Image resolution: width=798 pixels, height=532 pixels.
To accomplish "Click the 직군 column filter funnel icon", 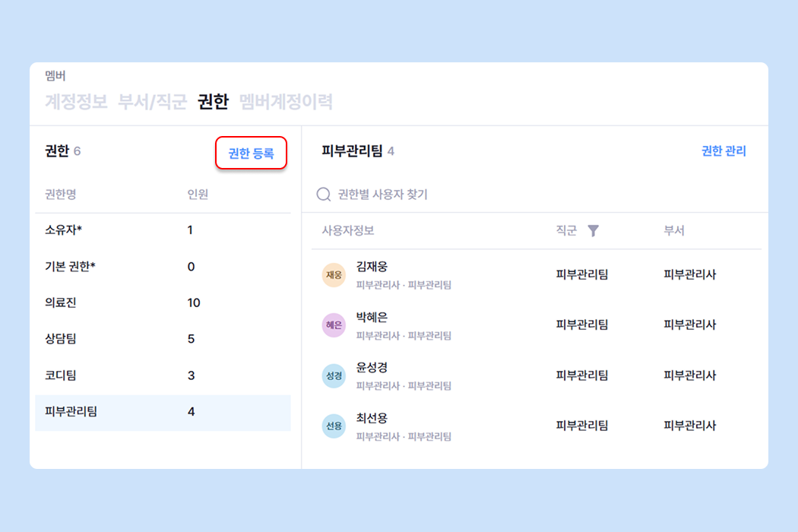I will [594, 231].
